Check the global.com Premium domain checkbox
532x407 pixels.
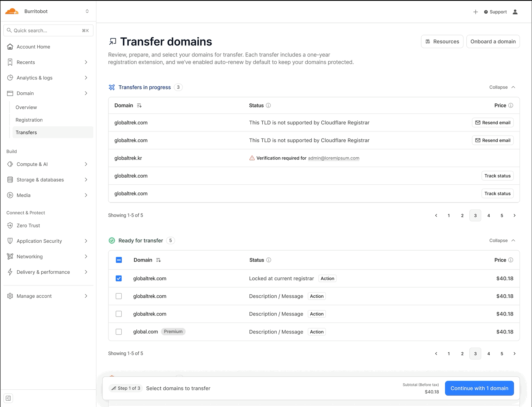(x=118, y=332)
